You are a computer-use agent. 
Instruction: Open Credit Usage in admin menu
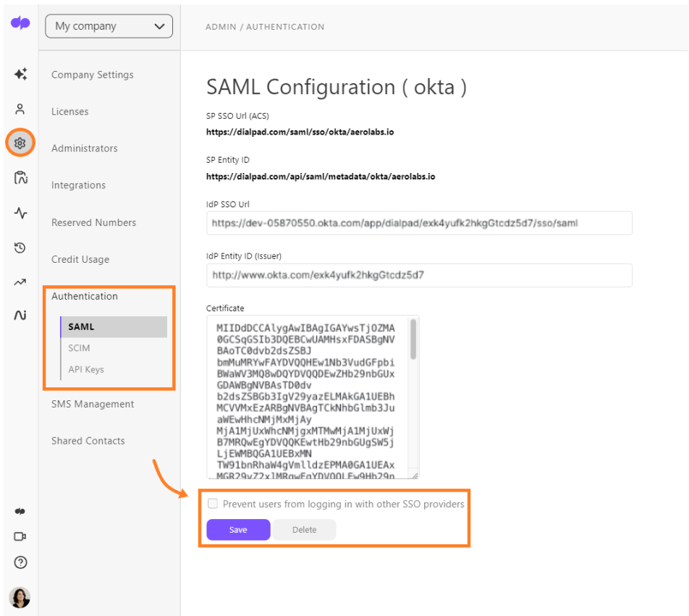tap(80, 260)
